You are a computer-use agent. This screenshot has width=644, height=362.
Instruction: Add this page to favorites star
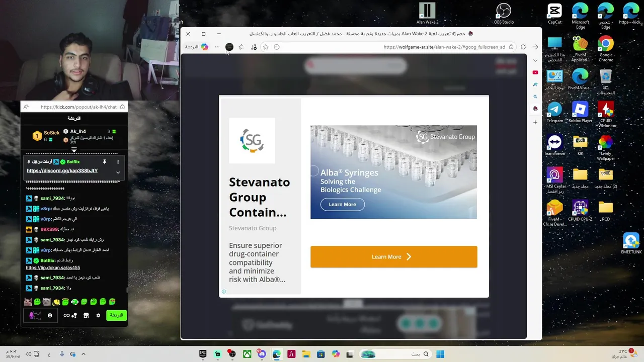click(x=266, y=47)
